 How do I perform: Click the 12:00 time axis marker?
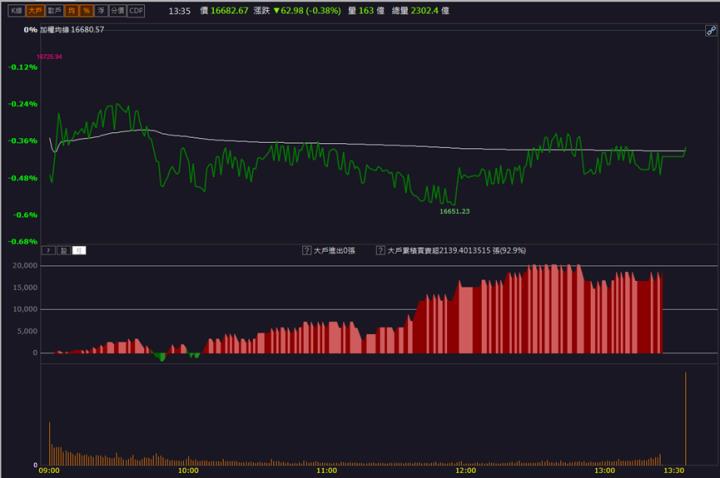(466, 471)
